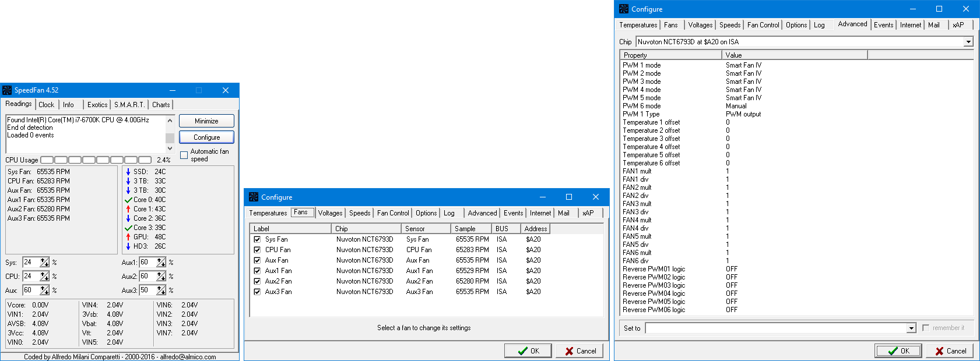The height and width of the screenshot is (361, 980).
Task: Uncheck the CPU Fan checkbox in Fans list
Action: [x=257, y=250]
